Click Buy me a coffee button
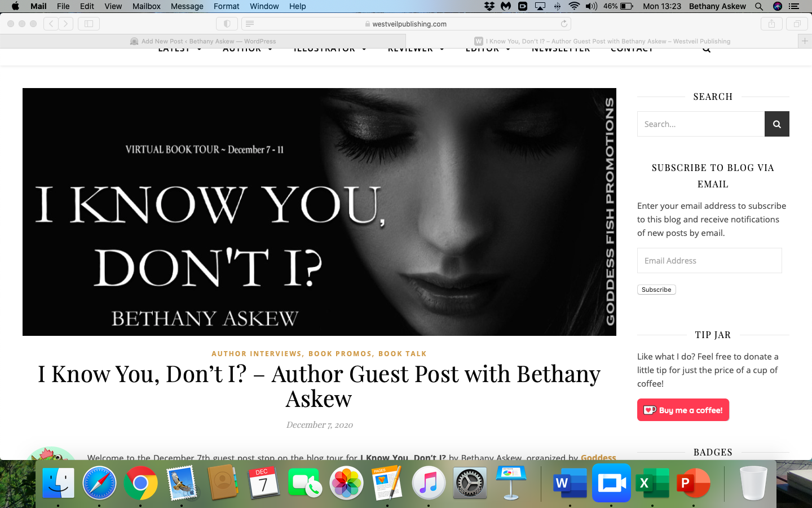The image size is (812, 508). [683, 410]
